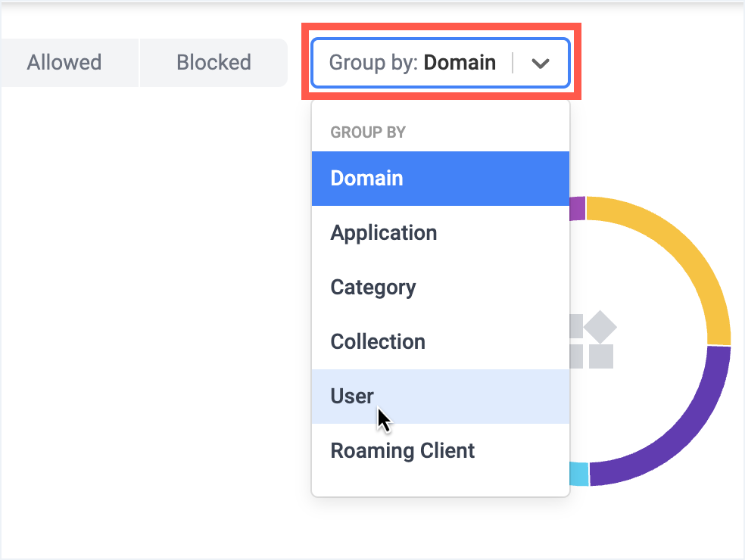
Task: Click the Group by dropdown chevron arrow
Action: (541, 63)
